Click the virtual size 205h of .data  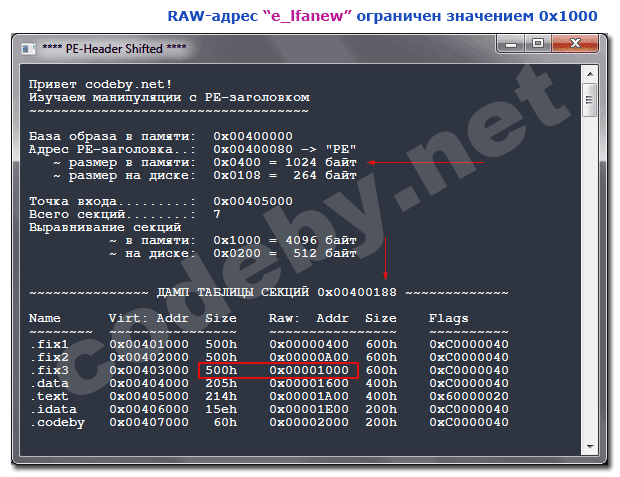[x=221, y=384]
